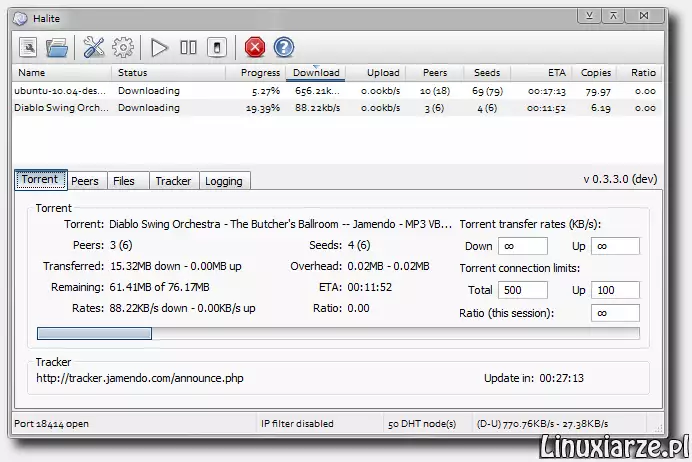
Task: Click the Transferred 15.32MB down value
Action: (x=176, y=266)
